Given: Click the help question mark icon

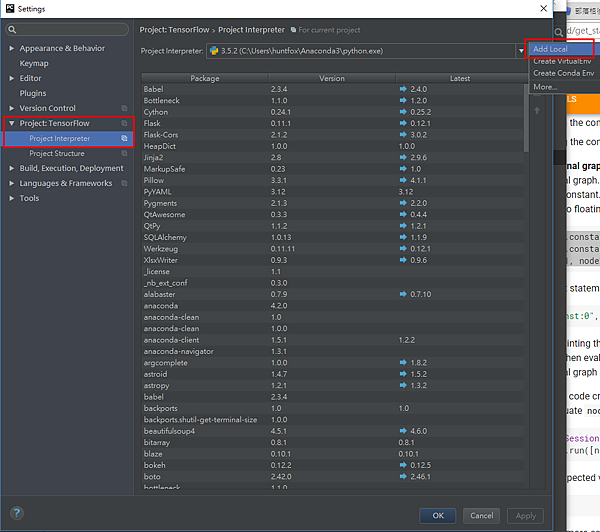Looking at the screenshot, I should [17, 513].
